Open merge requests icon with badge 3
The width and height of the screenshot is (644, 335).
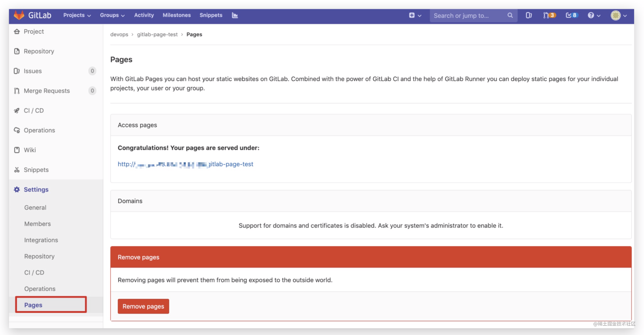coord(549,15)
